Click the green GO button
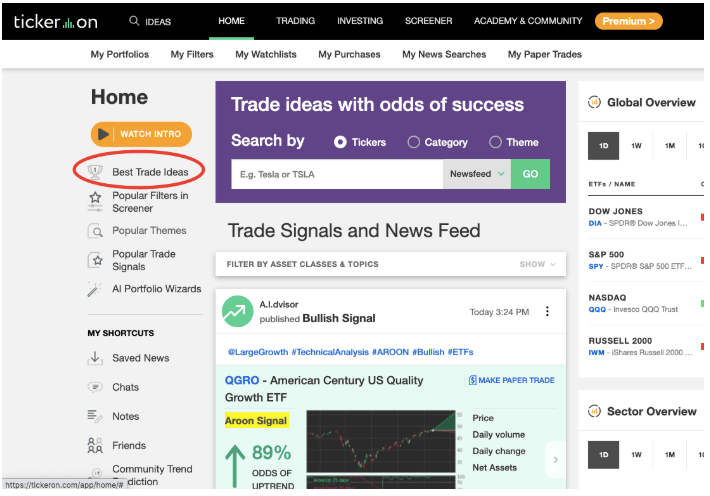The image size is (710, 496). pos(530,174)
